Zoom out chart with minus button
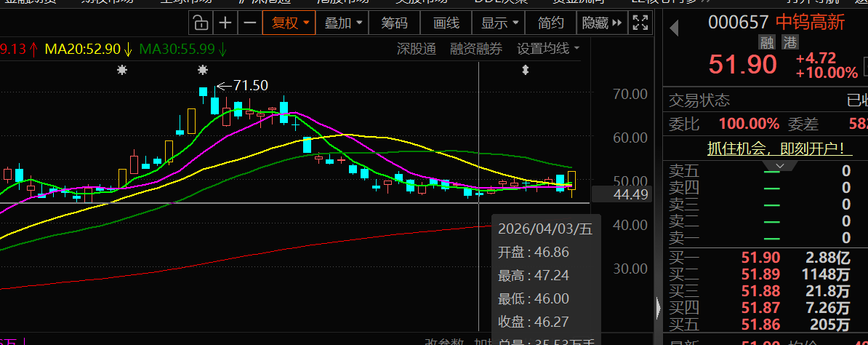Viewport: 868px width, 345px height. (249, 23)
